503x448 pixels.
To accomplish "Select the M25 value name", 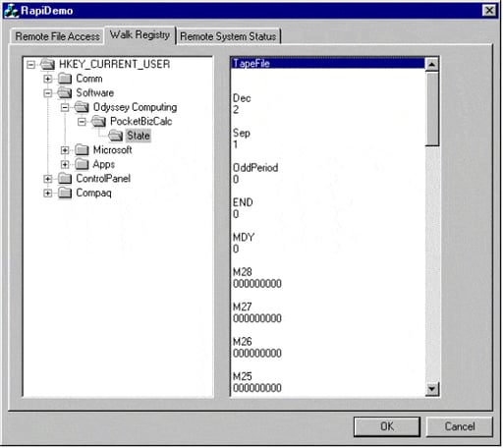I will pyautogui.click(x=243, y=376).
